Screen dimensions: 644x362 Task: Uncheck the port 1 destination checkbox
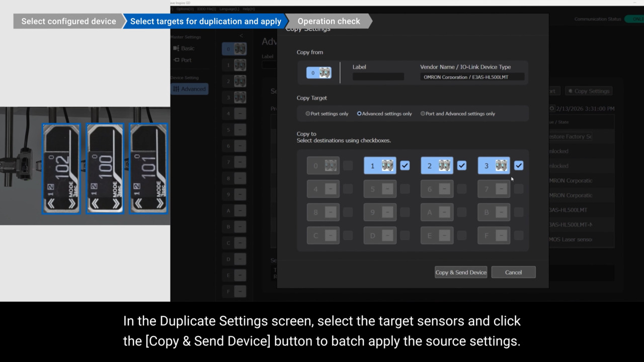pos(405,165)
